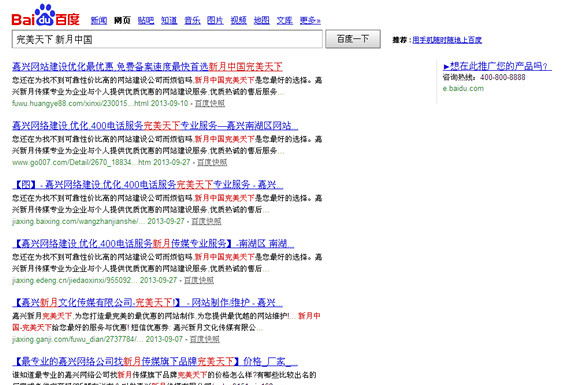
Task: Open result 嘉兴网站建设优化最优惠 免费备案速度最快
Action: tap(147, 67)
